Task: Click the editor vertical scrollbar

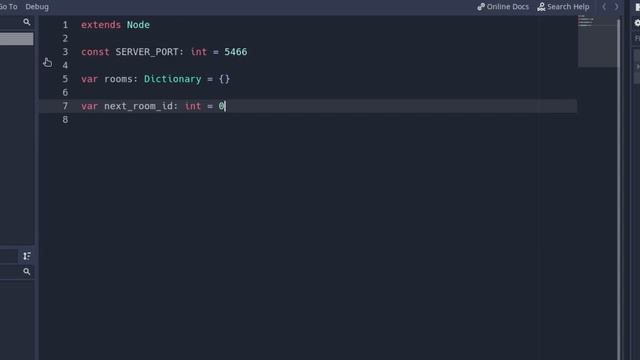Action: pos(619,188)
